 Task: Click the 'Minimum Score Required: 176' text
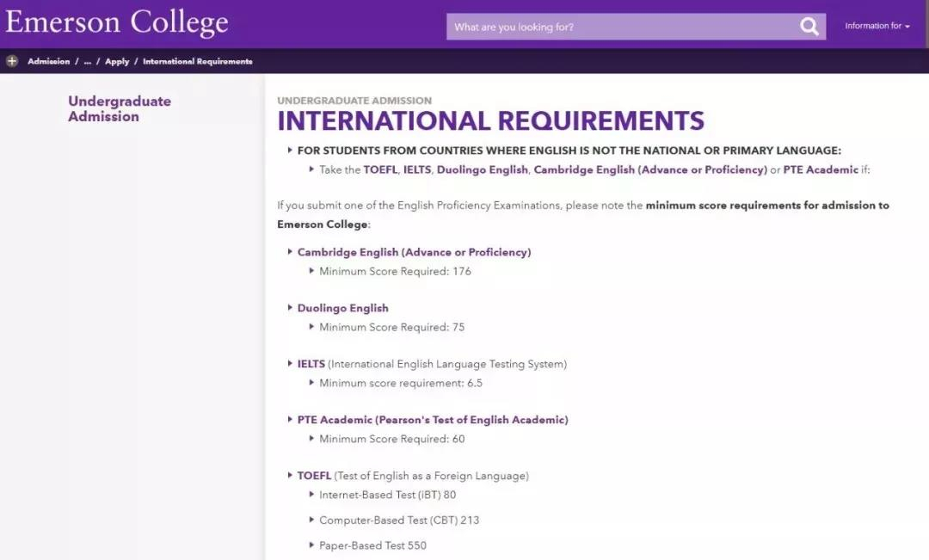pyautogui.click(x=395, y=272)
